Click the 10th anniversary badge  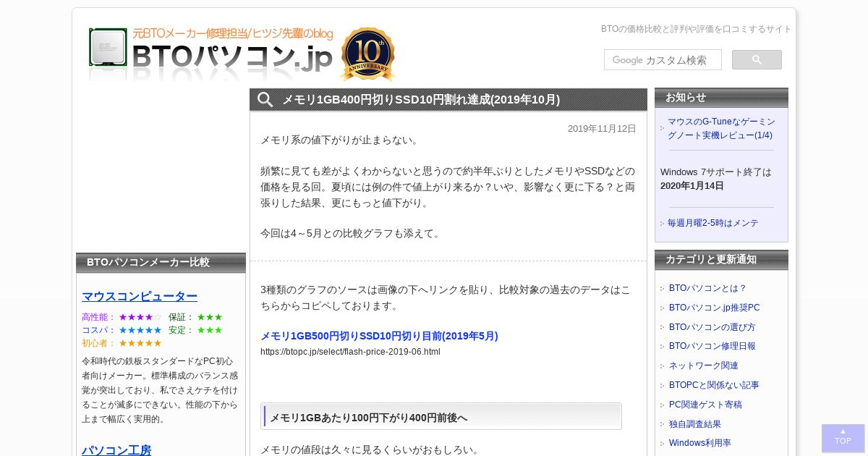pyautogui.click(x=367, y=54)
